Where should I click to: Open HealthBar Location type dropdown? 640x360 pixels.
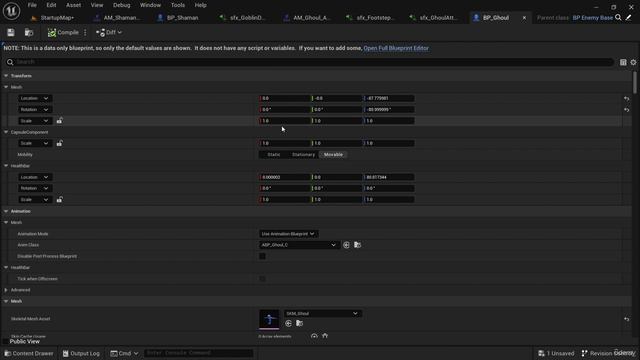35,177
